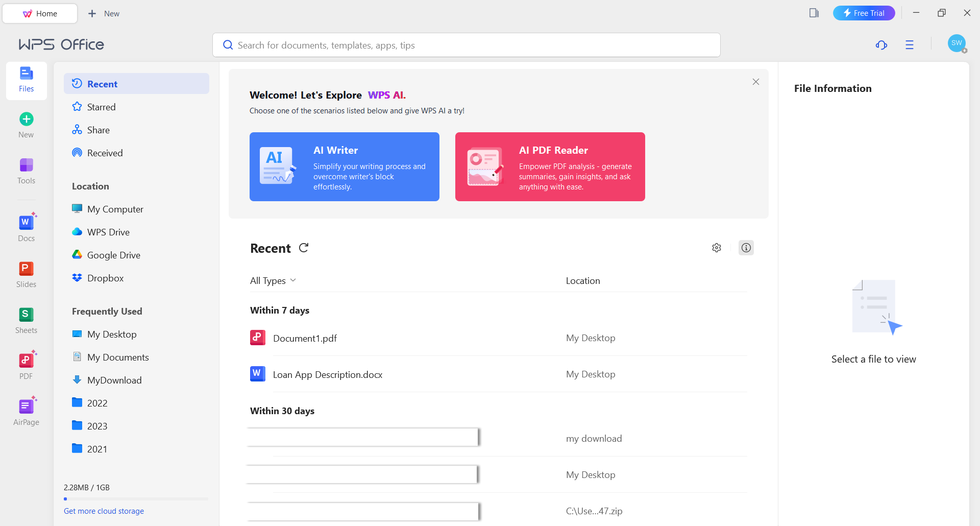Screen dimensions: 980x526
Task: Start the Free Trial
Action: point(864,13)
